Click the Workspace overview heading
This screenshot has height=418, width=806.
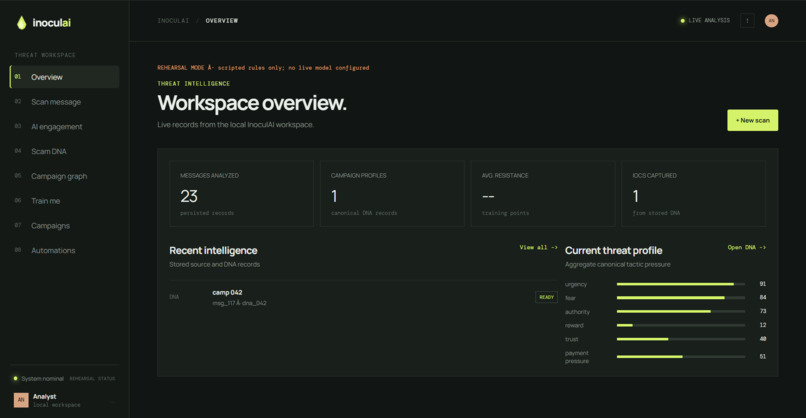(x=252, y=103)
